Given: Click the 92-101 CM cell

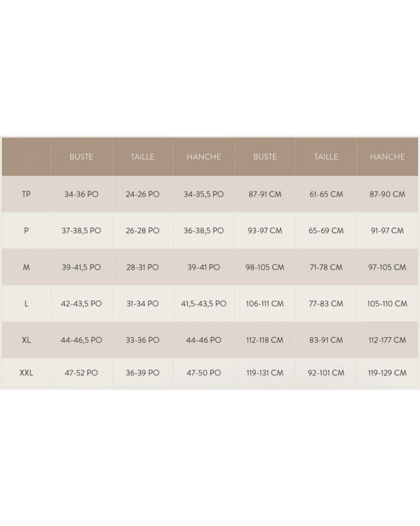Looking at the screenshot, I should (326, 373).
